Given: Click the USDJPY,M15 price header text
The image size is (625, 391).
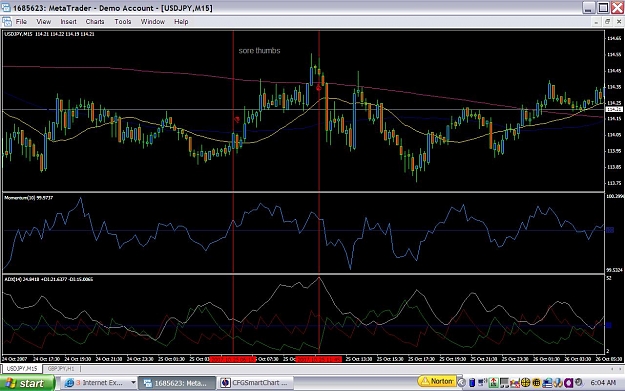Looking at the screenshot, I should pos(49,34).
